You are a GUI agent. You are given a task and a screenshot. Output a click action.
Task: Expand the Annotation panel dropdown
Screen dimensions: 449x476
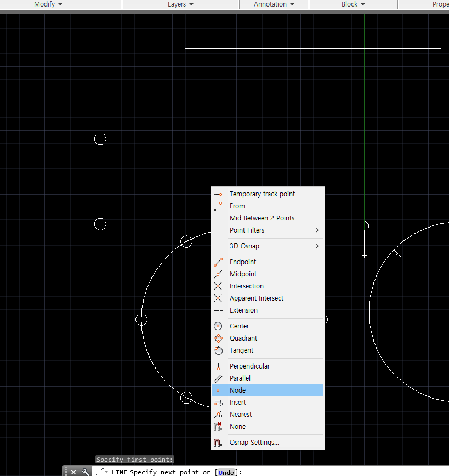[292, 4]
